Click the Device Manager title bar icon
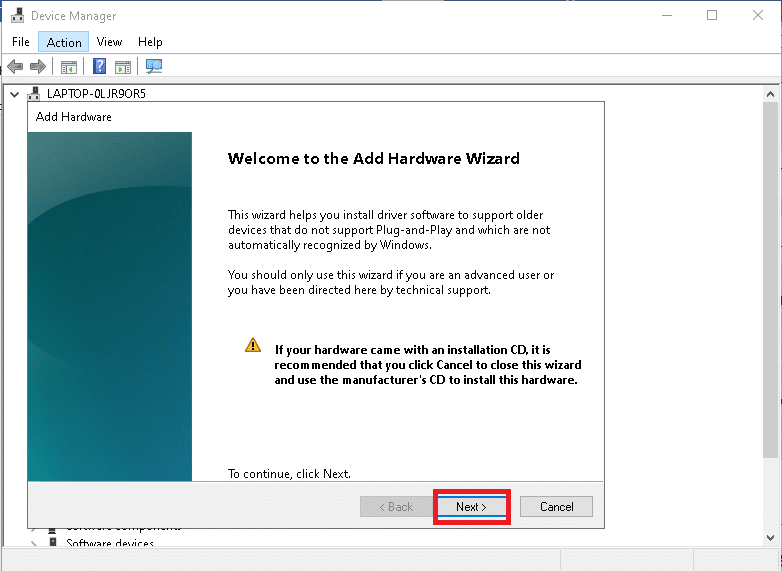Viewport: 782px width, 571px height. 17,15
